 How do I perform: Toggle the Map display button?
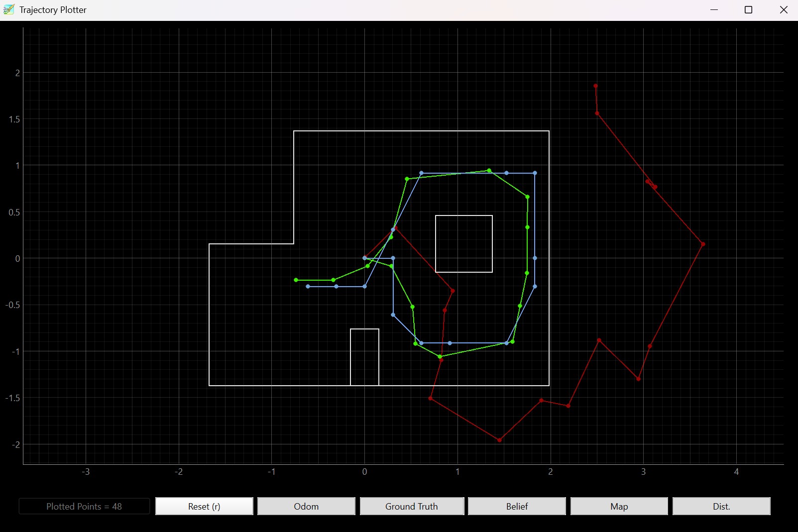[619, 506]
